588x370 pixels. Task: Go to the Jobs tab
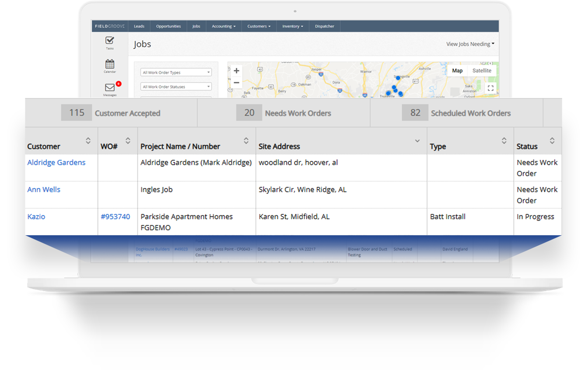(x=196, y=26)
